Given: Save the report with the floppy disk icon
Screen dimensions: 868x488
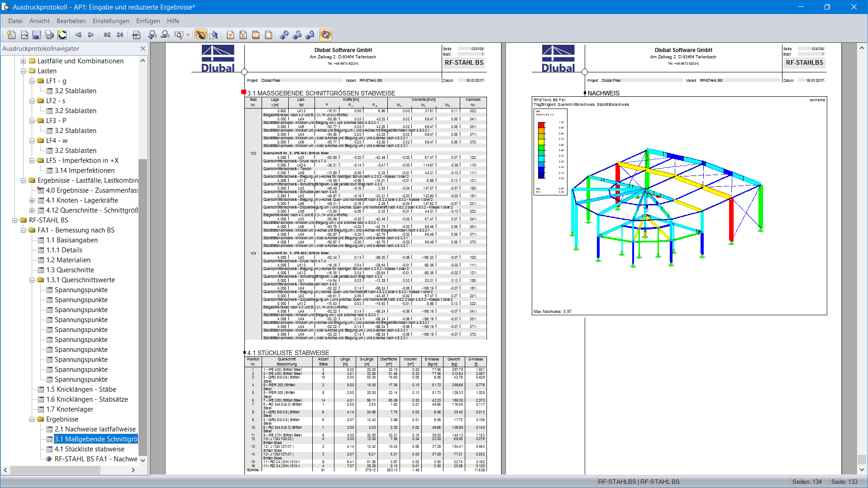Looking at the screenshot, I should click(x=37, y=35).
